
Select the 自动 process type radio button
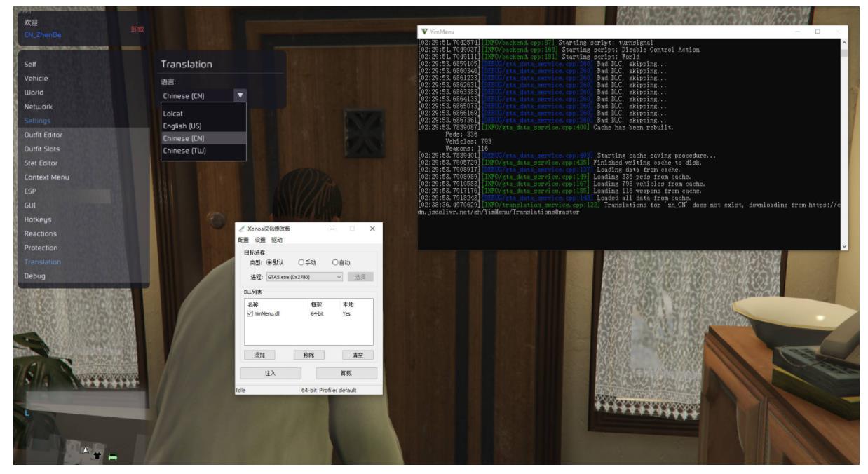pyautogui.click(x=335, y=262)
